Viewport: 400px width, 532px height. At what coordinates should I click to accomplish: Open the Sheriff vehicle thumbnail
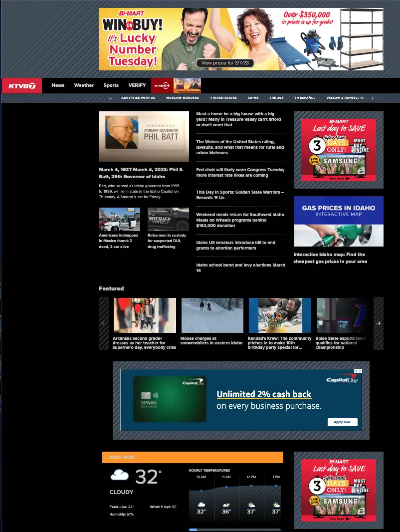coord(168,219)
